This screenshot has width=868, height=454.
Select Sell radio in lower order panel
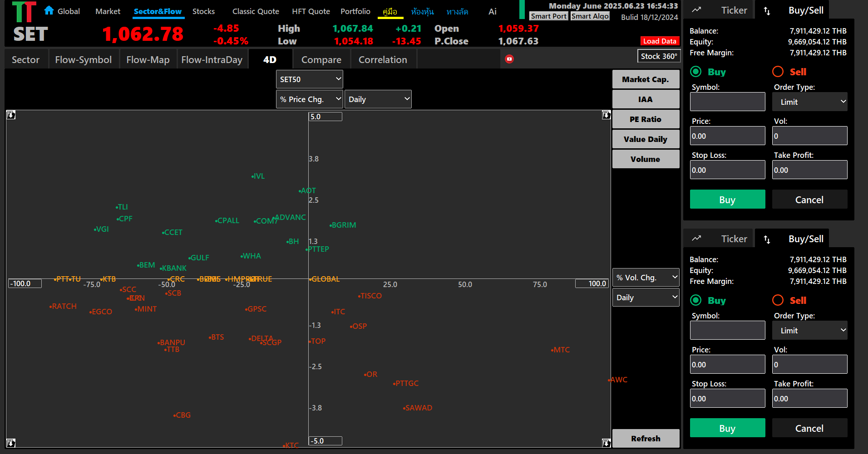778,300
